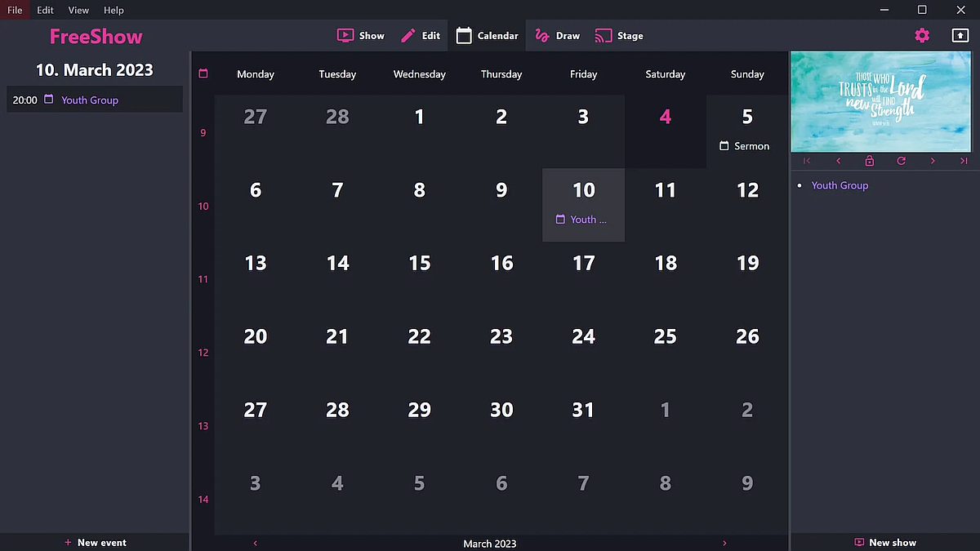Click the March 2023 month label

click(490, 543)
